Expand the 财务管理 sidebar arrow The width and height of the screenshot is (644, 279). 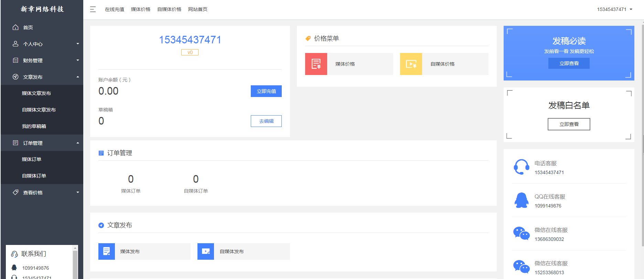pos(78,60)
